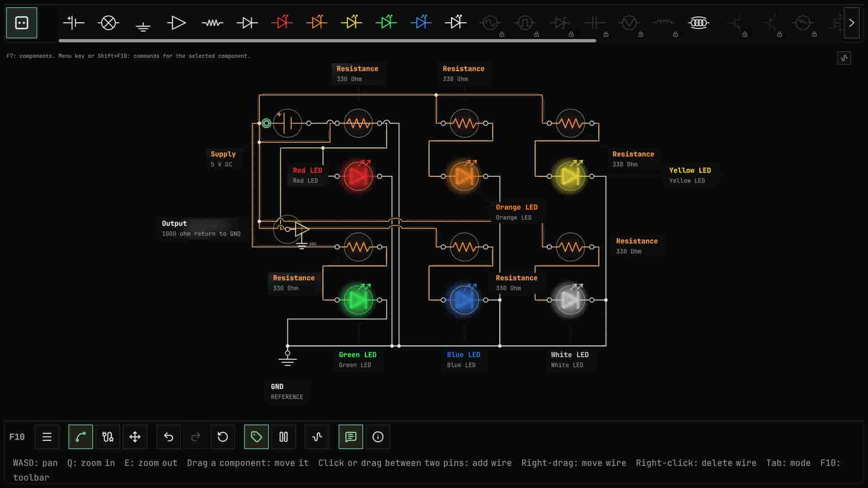Pick the resistor from the component palette
Image resolution: width=868 pixels, height=488 pixels.
coord(212,23)
